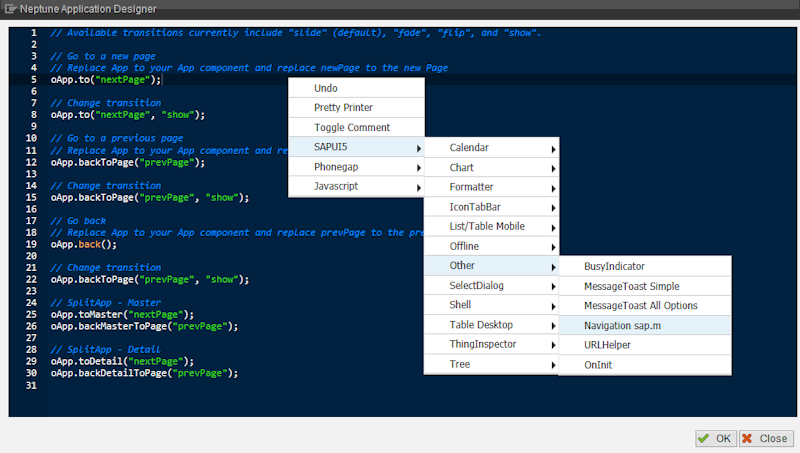Expand SAPUI5 submenu arrow

(x=418, y=148)
